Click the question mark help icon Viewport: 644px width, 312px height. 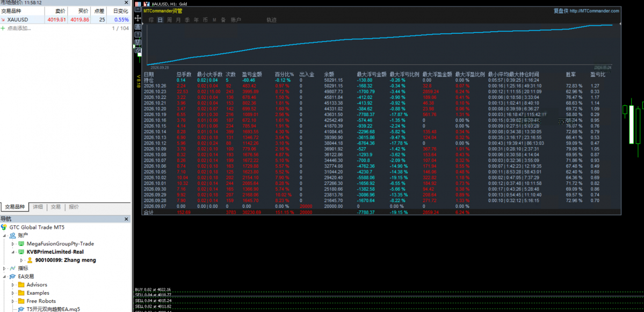pos(138,34)
